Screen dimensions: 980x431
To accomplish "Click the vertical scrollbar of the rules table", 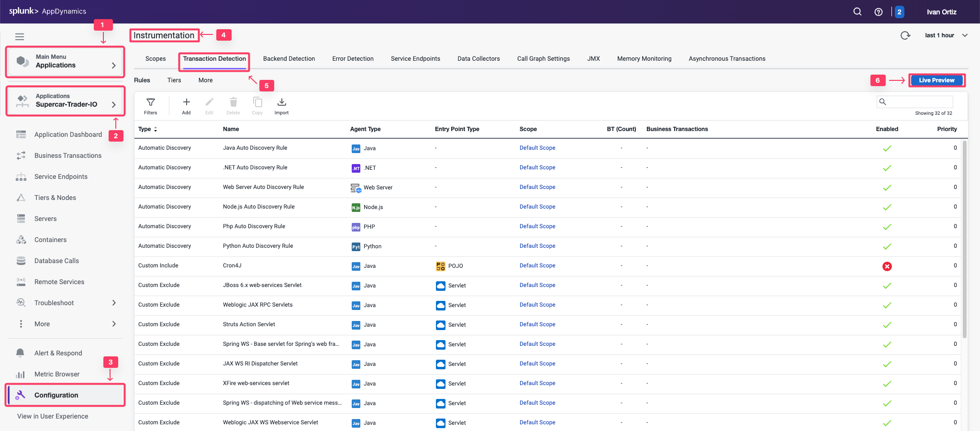I will pyautogui.click(x=965, y=239).
